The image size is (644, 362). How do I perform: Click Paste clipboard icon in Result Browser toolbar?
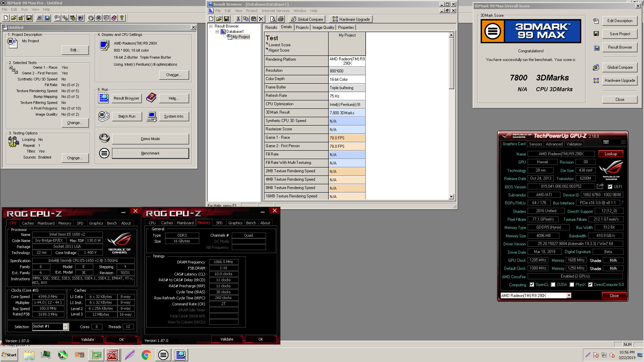(x=254, y=19)
